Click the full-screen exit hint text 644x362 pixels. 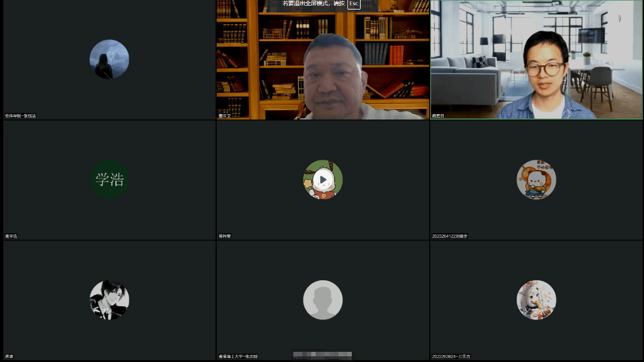[x=313, y=4]
